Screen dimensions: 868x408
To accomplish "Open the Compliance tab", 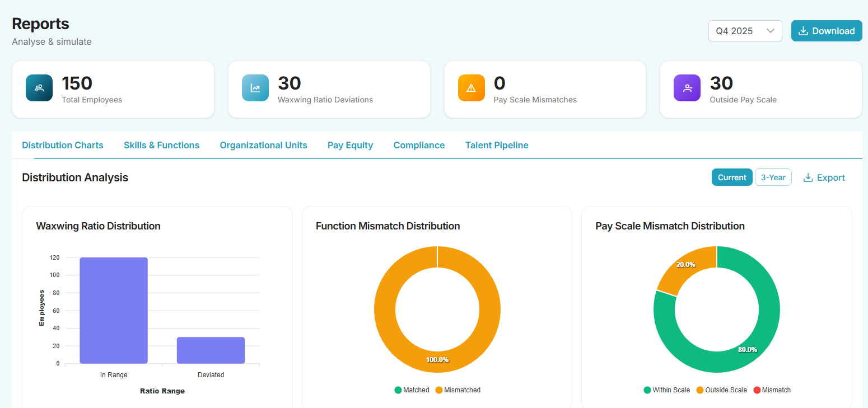I will tap(419, 145).
